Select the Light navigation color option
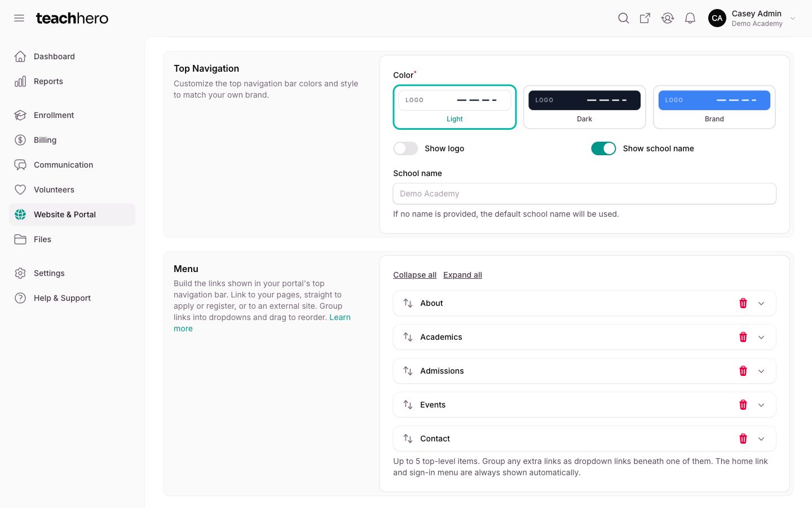Screen dimensions: 812x508 click(x=454, y=107)
